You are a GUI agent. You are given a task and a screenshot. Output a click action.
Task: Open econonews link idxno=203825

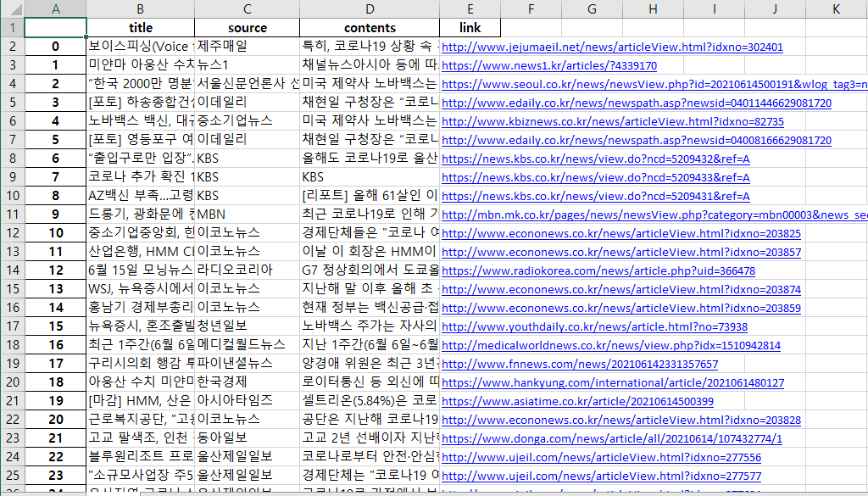(x=621, y=234)
